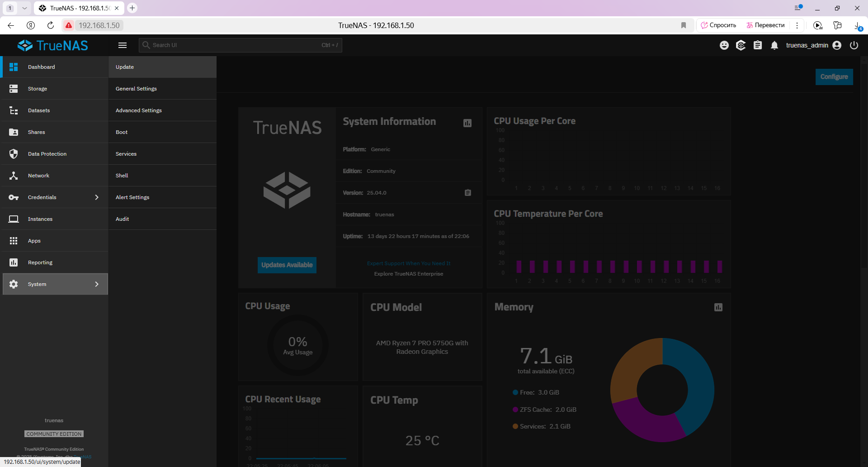Image resolution: width=868 pixels, height=467 pixels.
Task: Click the power button icon
Action: pos(854,45)
